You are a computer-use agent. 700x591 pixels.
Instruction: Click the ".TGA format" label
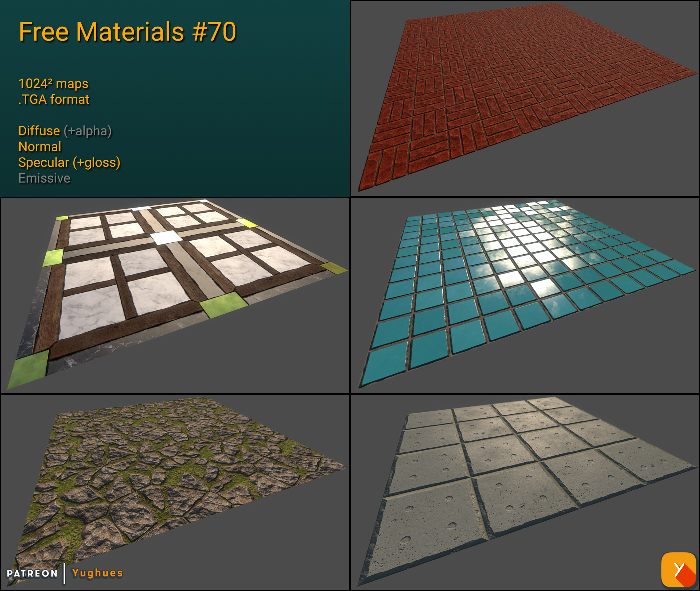54,99
